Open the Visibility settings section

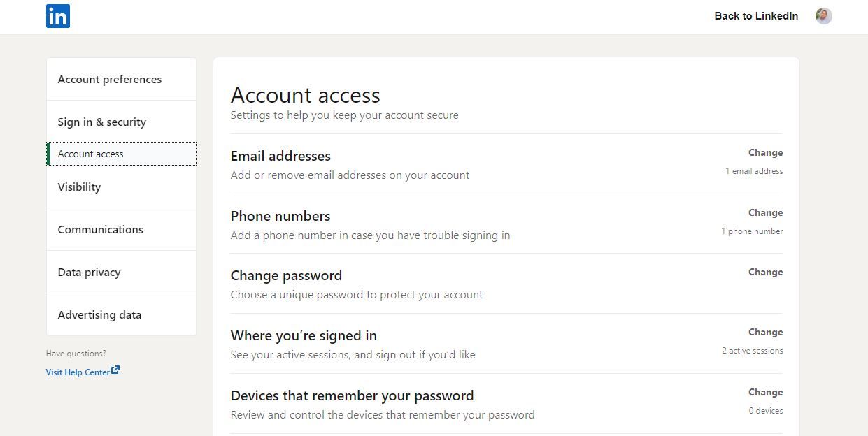click(79, 187)
